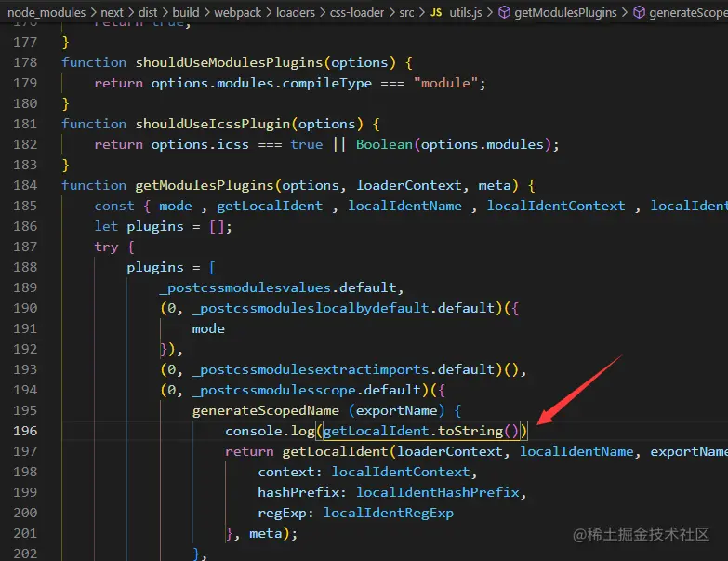Click line number 184 in gutter
The height and width of the screenshot is (561, 728).
tap(25, 185)
